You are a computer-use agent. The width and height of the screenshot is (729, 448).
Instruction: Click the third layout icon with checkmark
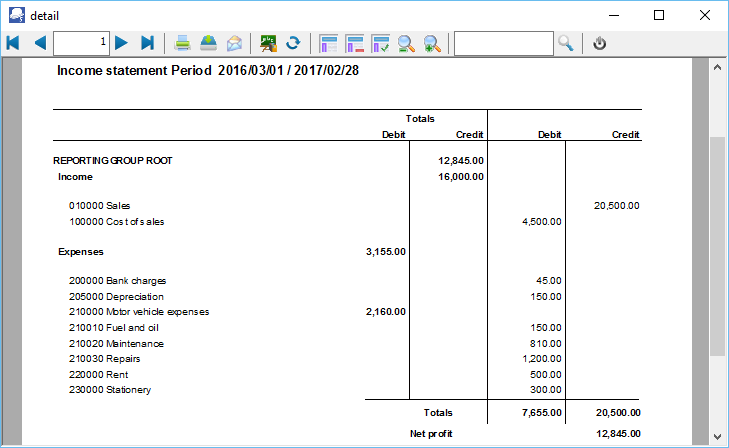pyautogui.click(x=381, y=43)
